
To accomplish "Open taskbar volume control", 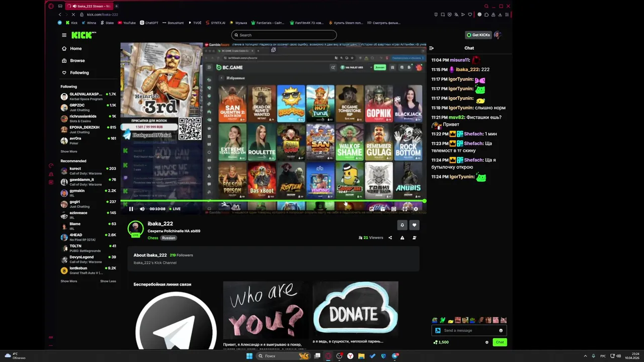I will pyautogui.click(x=618, y=356).
